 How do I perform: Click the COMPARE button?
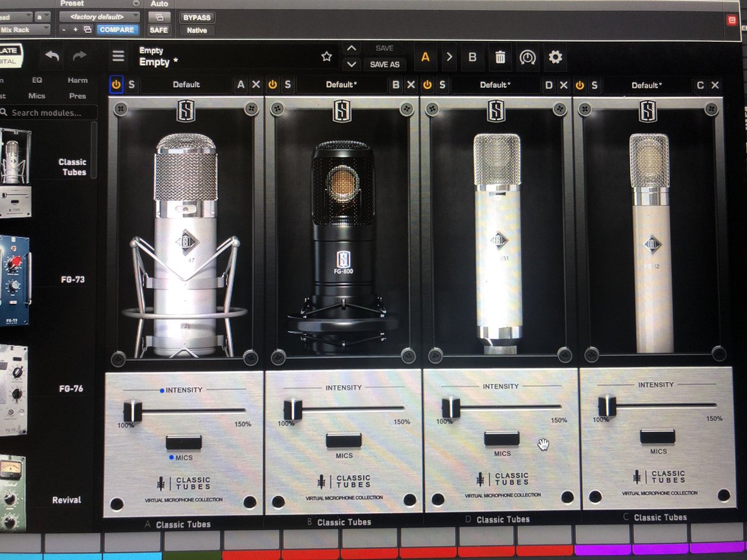(116, 29)
